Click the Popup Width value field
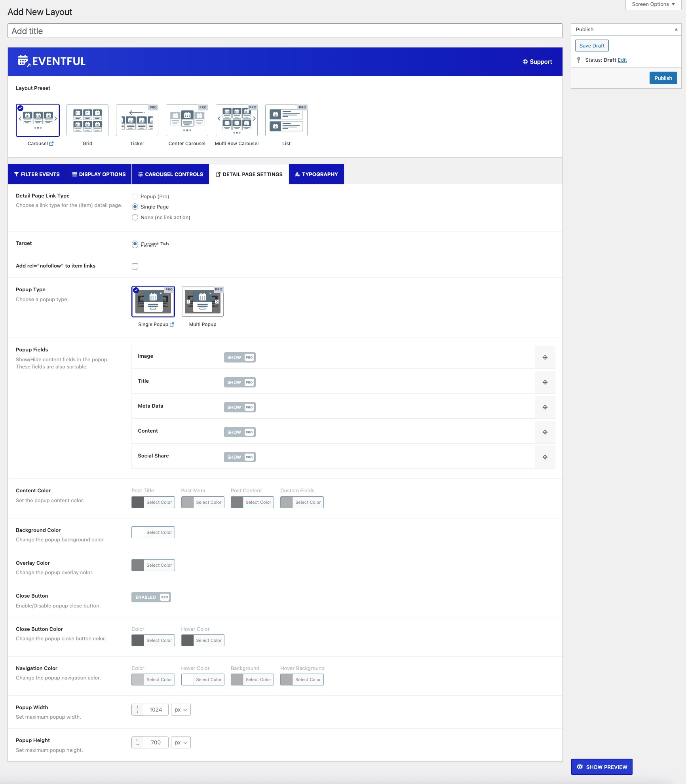 (x=156, y=710)
